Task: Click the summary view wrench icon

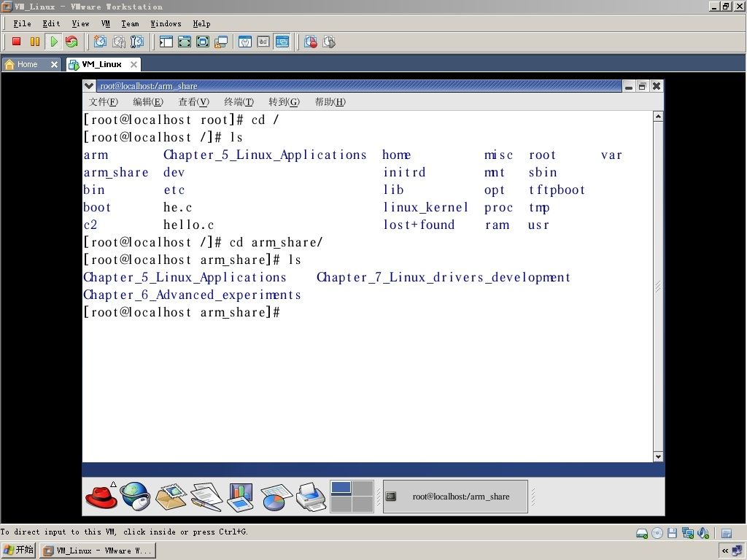Action: 245,42
